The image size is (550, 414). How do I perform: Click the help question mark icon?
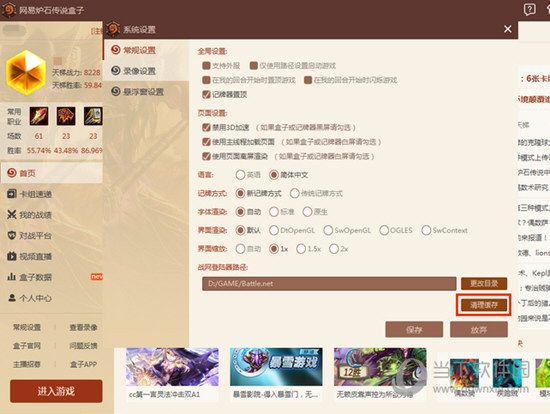(529, 9)
